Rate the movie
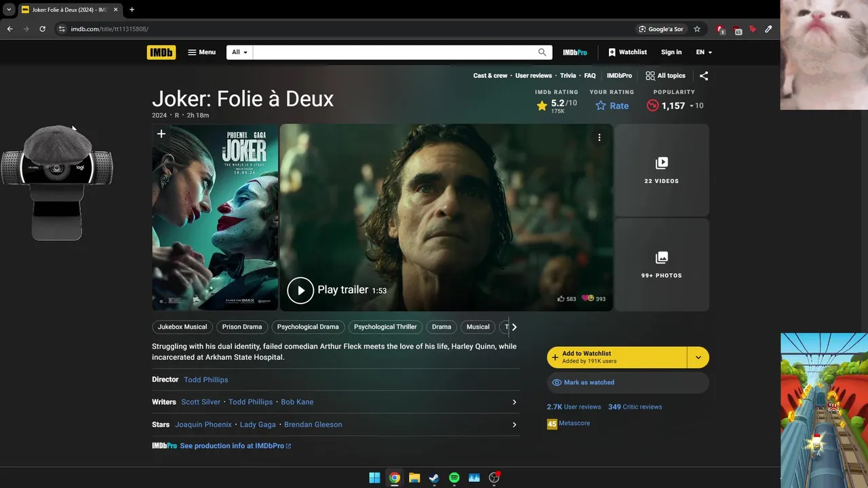868x488 pixels. coord(612,106)
